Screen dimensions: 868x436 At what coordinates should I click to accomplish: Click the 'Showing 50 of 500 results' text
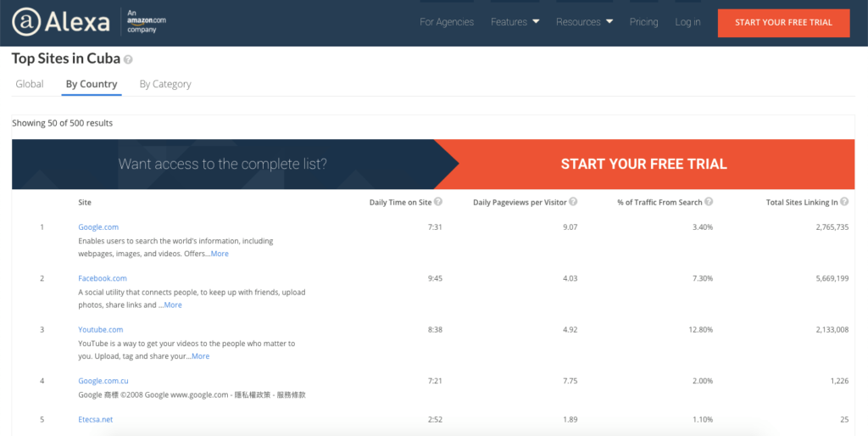click(63, 123)
